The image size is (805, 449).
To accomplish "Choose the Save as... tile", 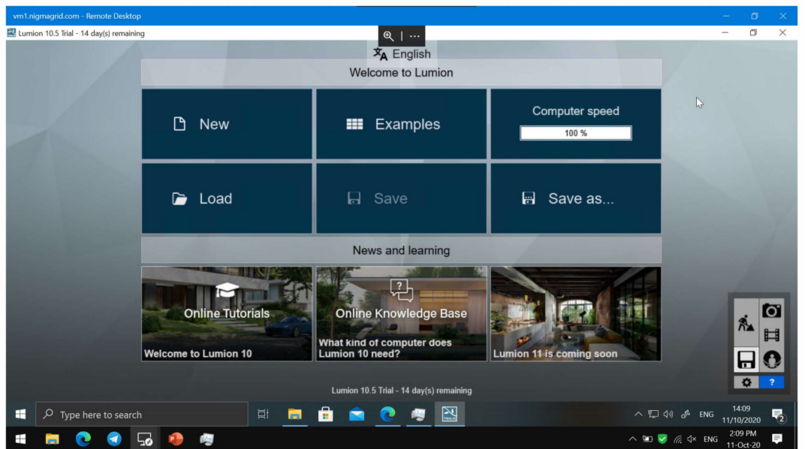I will coord(576,198).
